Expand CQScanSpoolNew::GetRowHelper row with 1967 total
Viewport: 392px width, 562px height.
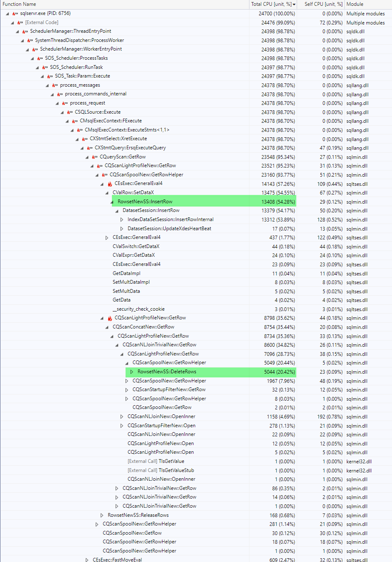pyautogui.click(x=127, y=381)
